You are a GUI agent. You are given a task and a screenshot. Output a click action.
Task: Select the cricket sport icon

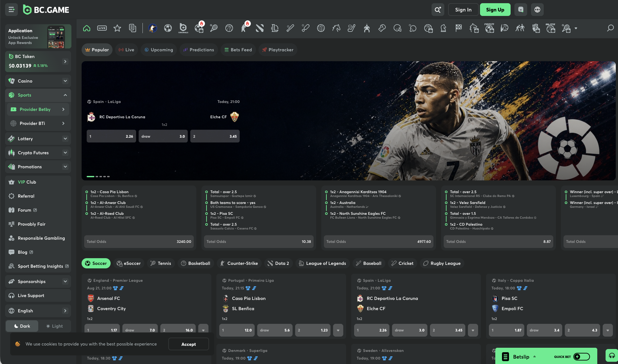(305, 28)
